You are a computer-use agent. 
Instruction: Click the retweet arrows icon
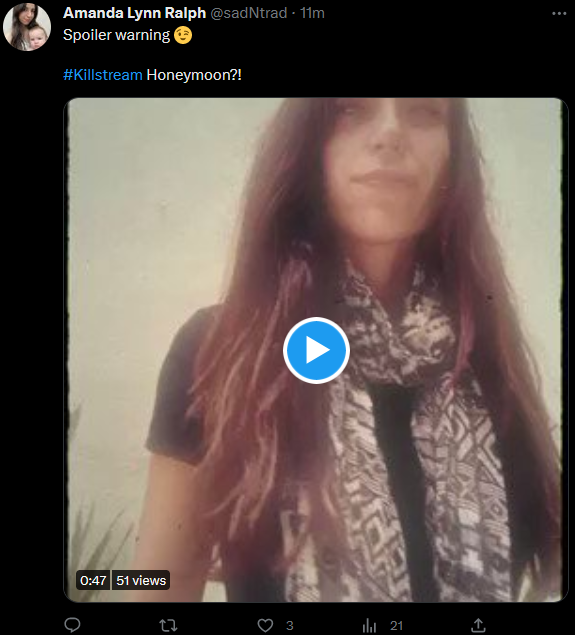point(168,625)
